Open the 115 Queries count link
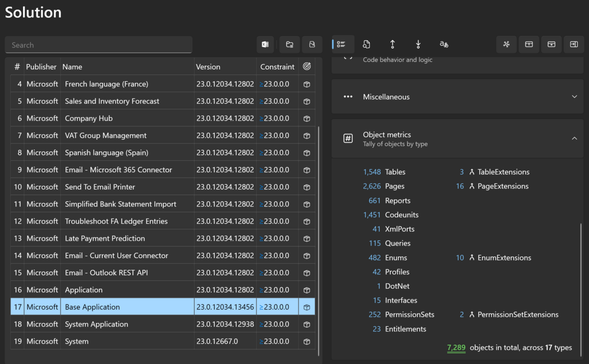The height and width of the screenshot is (364, 589). [x=375, y=243]
